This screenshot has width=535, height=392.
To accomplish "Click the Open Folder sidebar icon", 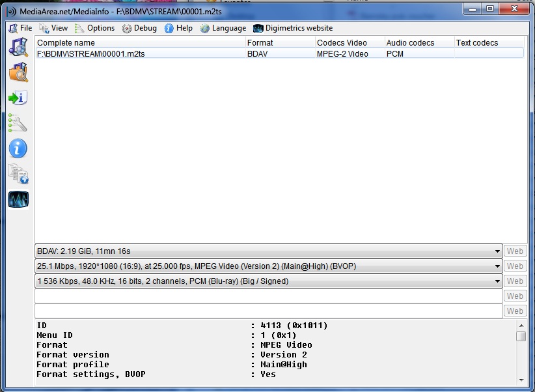I will pyautogui.click(x=18, y=72).
